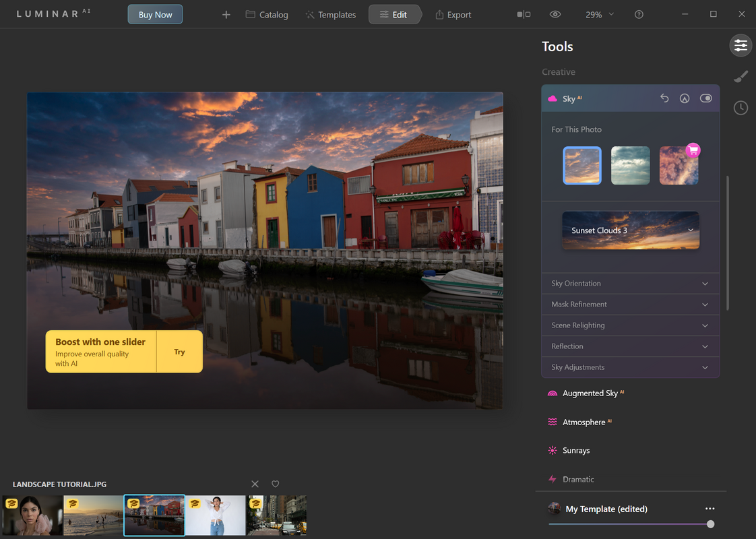Select the pink clouds sky thumbnail

(679, 165)
